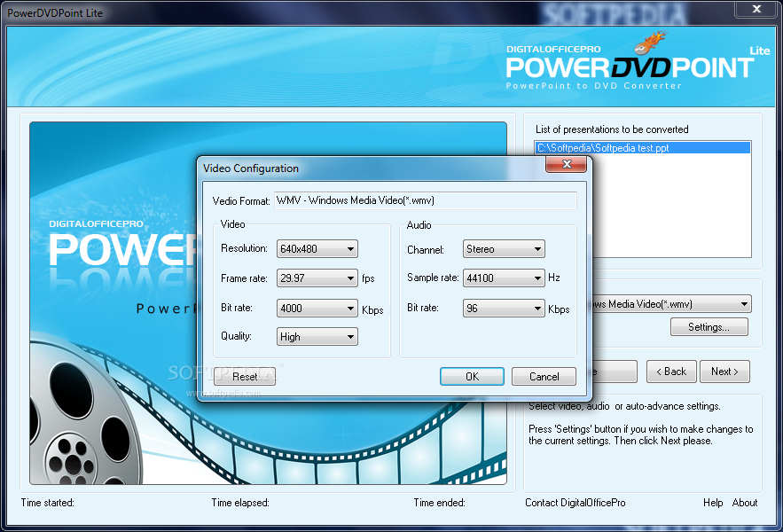Expand the Frame rate dropdown showing 29.97

coord(317,278)
